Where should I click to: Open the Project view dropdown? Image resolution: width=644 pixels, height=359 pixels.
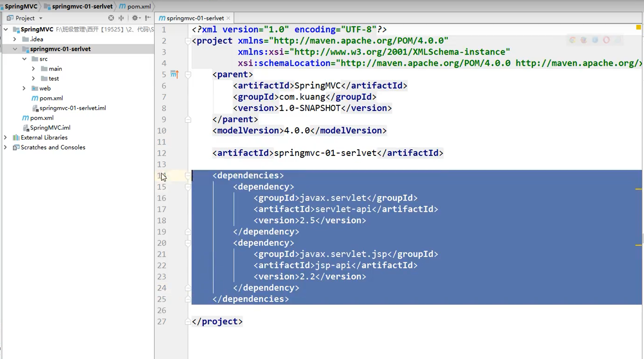[x=41, y=18]
